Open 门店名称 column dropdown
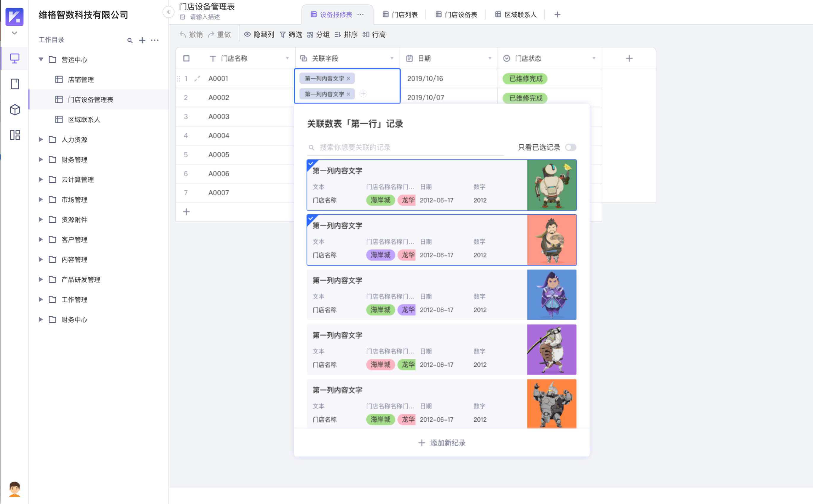 287,58
